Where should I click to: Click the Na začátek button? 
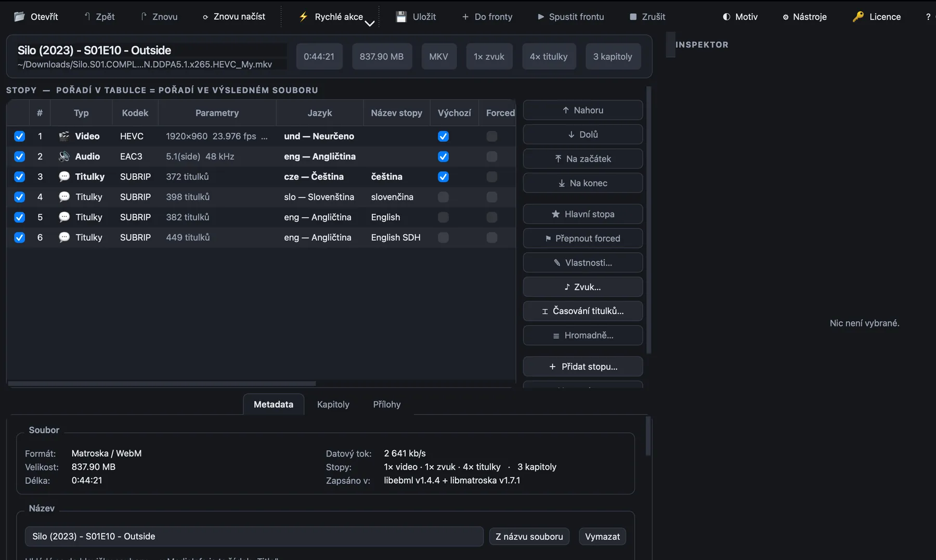tap(583, 159)
